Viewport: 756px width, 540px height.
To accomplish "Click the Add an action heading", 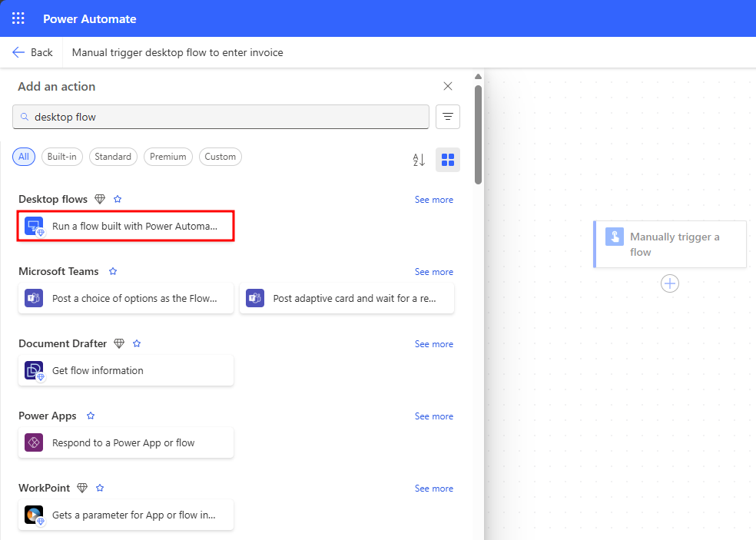I will [x=56, y=86].
